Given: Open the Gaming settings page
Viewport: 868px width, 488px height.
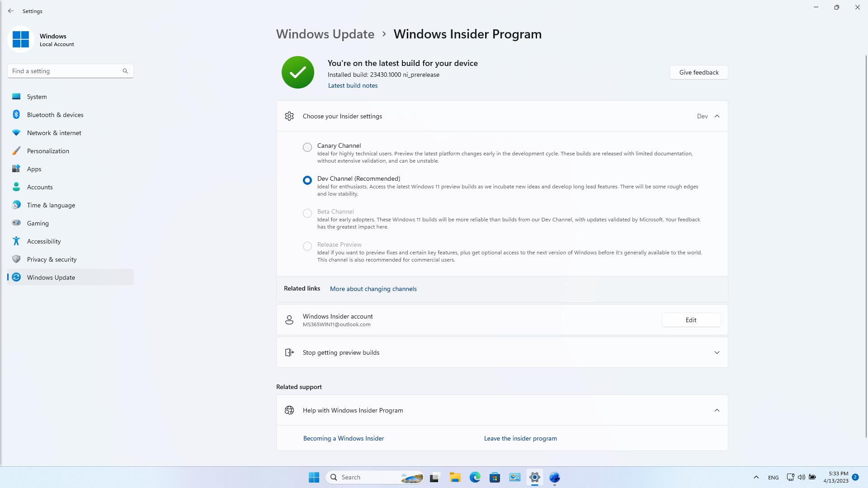Looking at the screenshot, I should coord(38,223).
